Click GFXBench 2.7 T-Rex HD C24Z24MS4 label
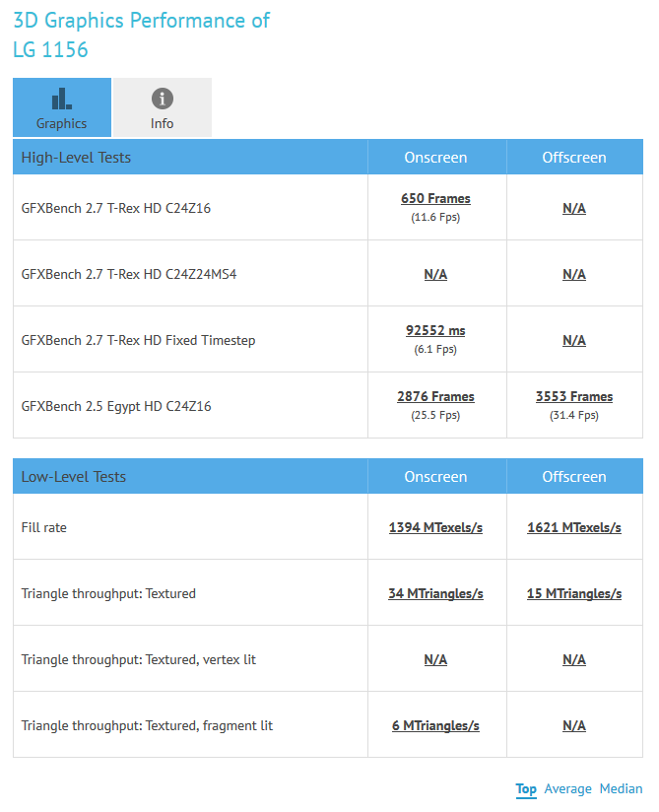 129,274
